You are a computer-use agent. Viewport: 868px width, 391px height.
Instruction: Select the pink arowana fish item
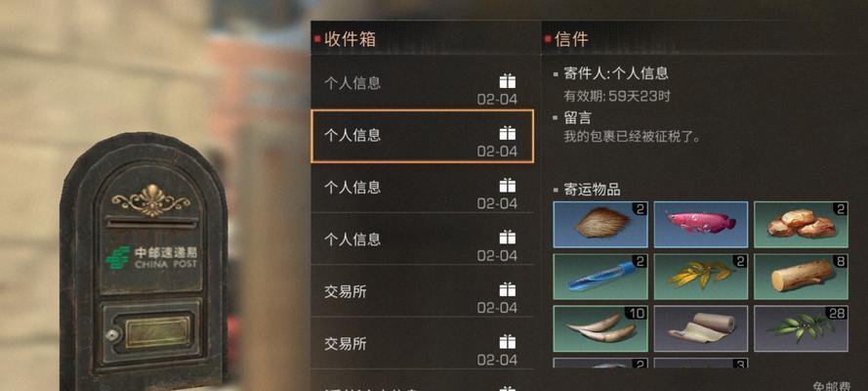pos(701,224)
